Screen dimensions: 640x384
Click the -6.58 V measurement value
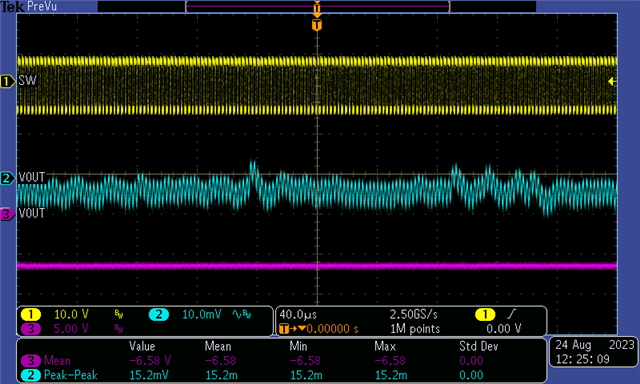[150, 361]
